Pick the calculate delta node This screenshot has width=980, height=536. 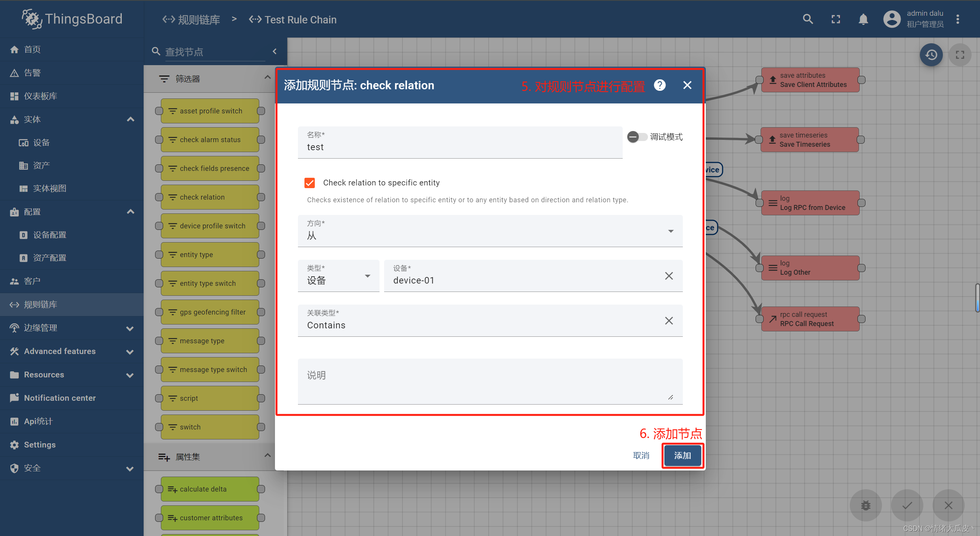pyautogui.click(x=210, y=489)
